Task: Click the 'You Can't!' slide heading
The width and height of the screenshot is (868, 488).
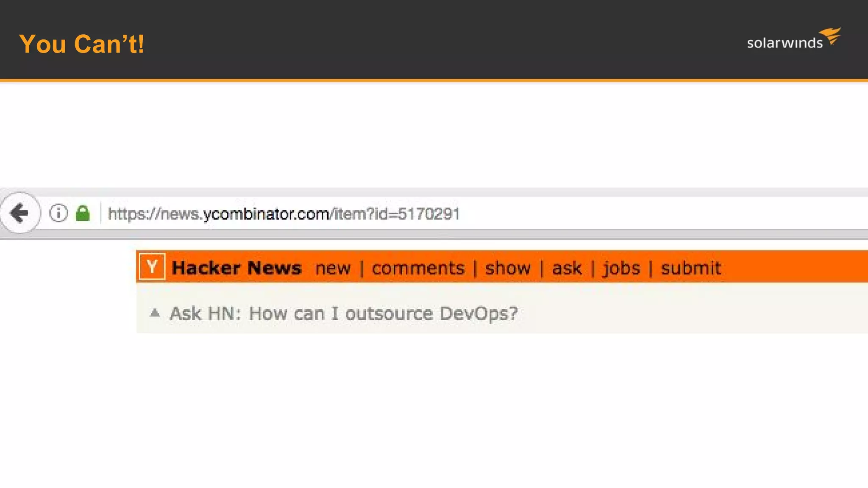Action: [x=82, y=44]
